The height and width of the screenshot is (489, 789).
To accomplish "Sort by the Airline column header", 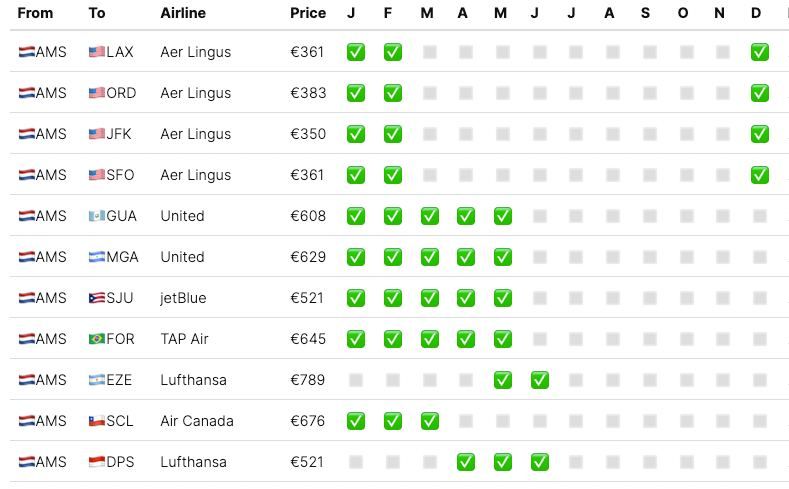I will [183, 13].
